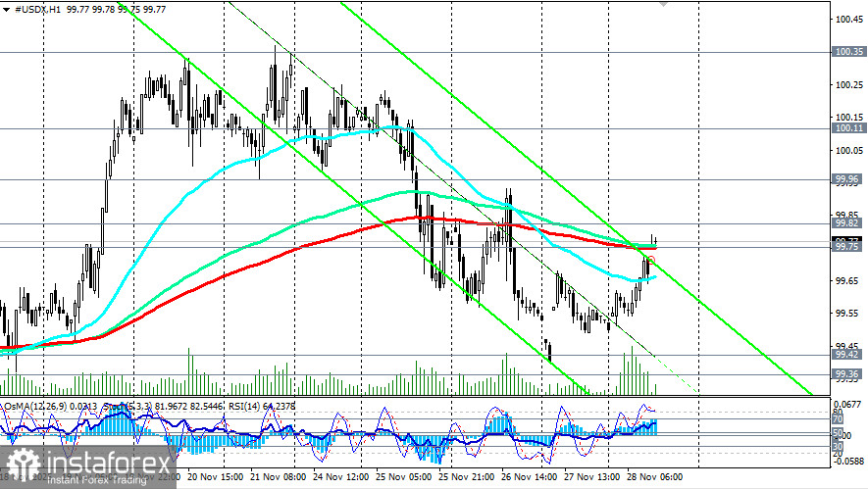Click the 100.05 price scale value
The width and height of the screenshot is (868, 489).
849,151
